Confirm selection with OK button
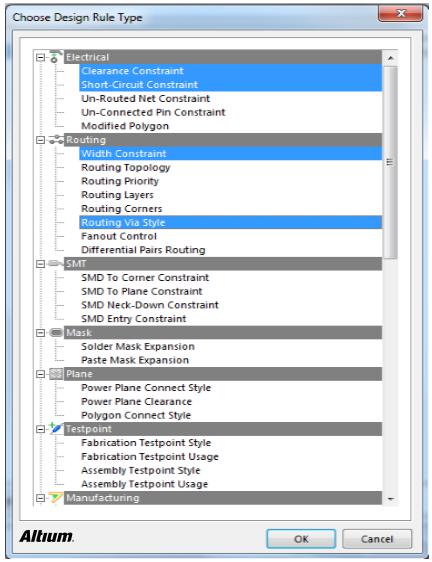 (301, 539)
